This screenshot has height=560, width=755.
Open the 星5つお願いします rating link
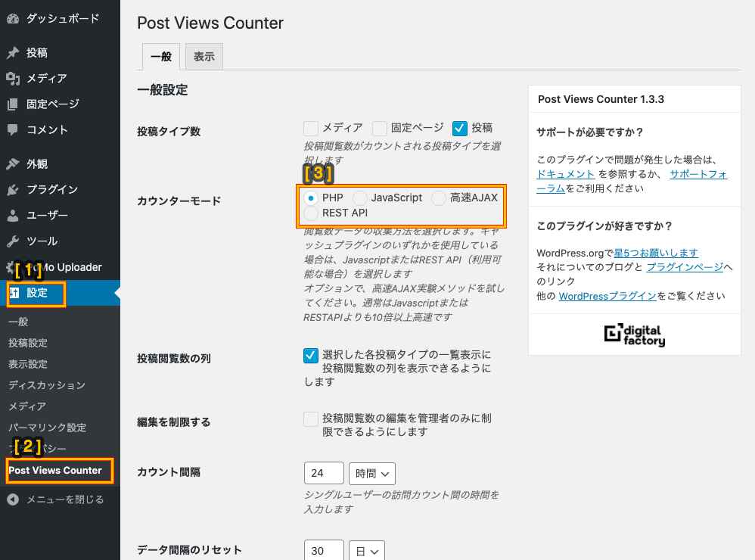pyautogui.click(x=657, y=253)
